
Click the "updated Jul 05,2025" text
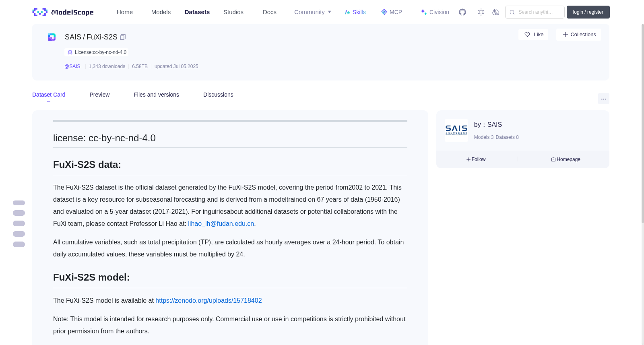point(176,66)
